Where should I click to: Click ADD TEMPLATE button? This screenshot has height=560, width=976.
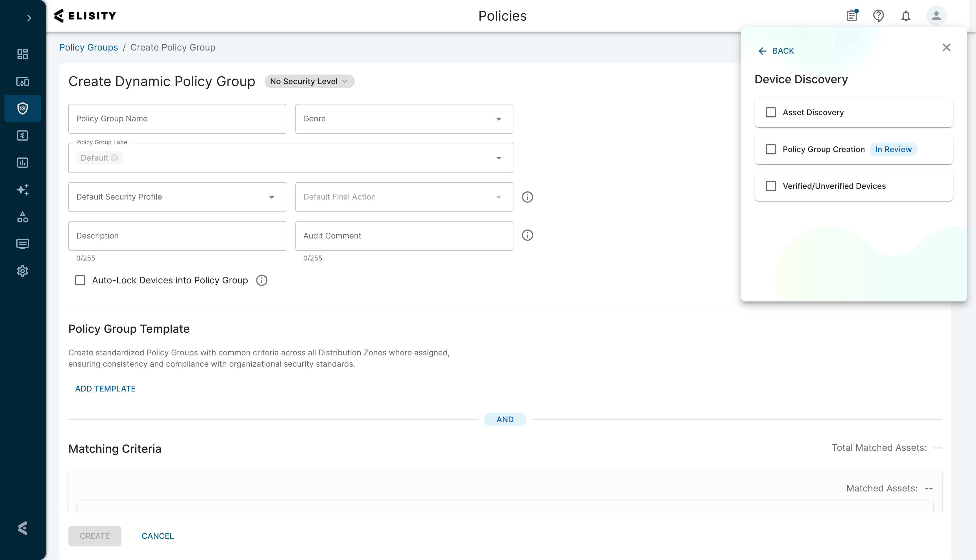coord(105,389)
